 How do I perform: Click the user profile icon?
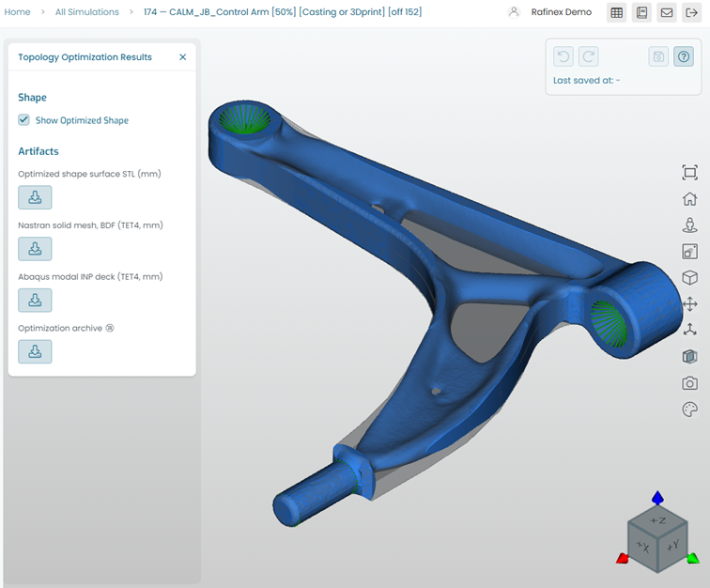pos(514,12)
